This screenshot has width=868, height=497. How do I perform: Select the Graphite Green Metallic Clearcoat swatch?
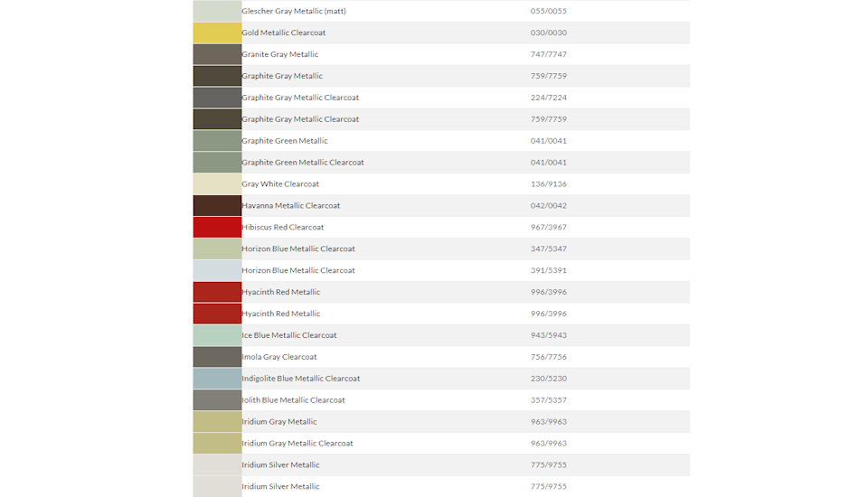click(x=217, y=162)
